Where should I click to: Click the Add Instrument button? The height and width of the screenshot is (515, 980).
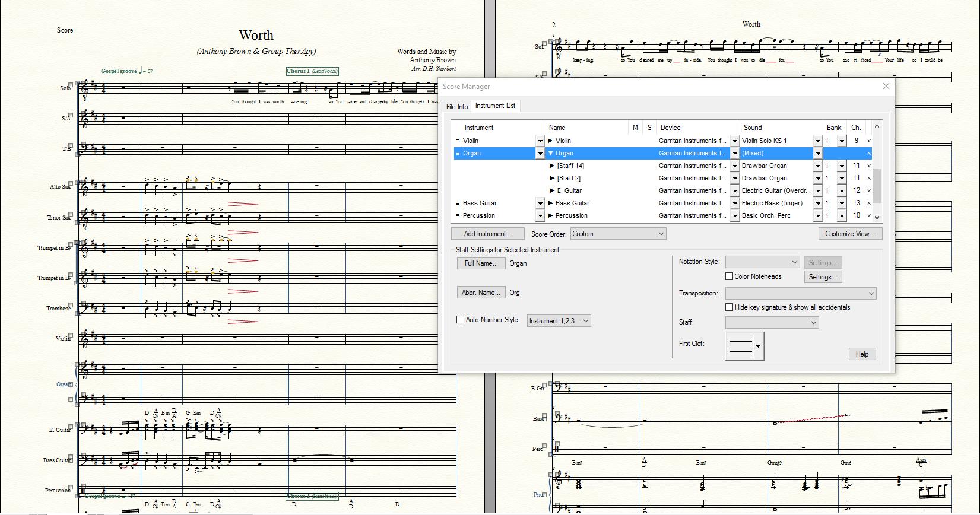click(x=487, y=234)
